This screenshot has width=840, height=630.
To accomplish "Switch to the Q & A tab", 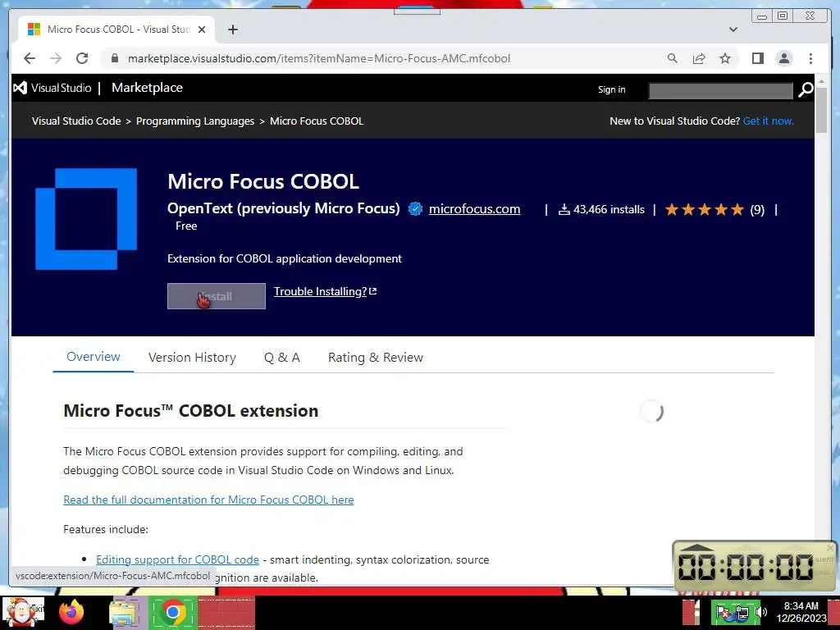I will coord(282,358).
